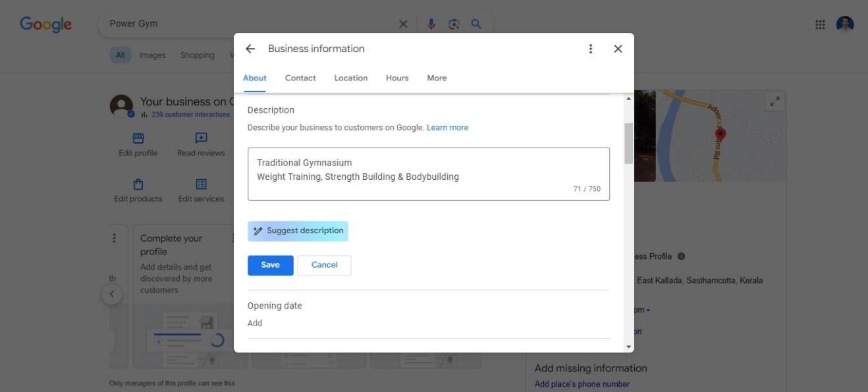Viewport: 868px width, 392px height.
Task: Click the red map pin marker
Action: [x=720, y=134]
